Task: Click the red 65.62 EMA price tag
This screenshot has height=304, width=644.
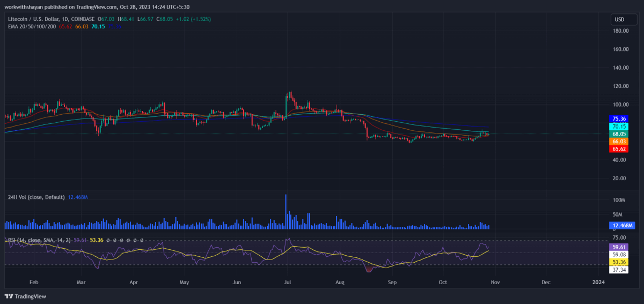Action: (619, 149)
